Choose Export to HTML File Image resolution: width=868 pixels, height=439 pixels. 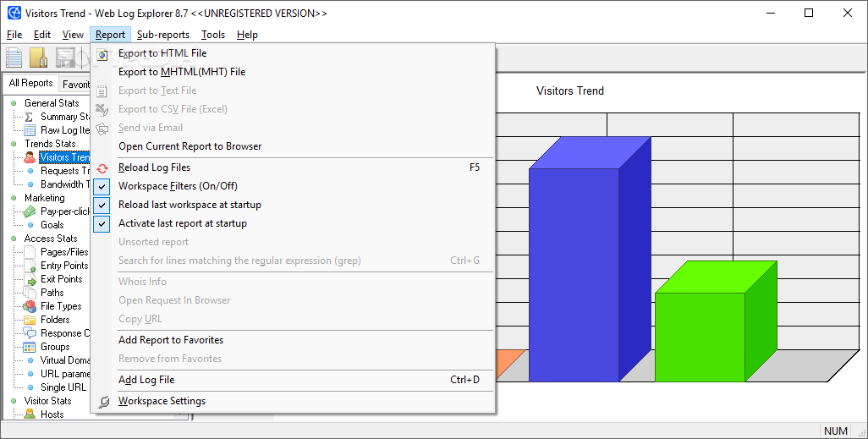point(294,53)
